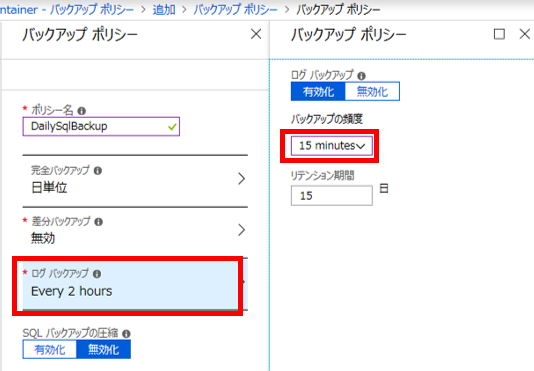Click the 追加 breadcrumb link
The height and width of the screenshot is (371, 534).
pos(164,10)
